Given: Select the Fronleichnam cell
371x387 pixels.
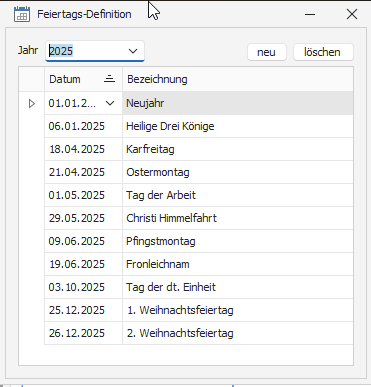Looking at the screenshot, I should point(238,264).
